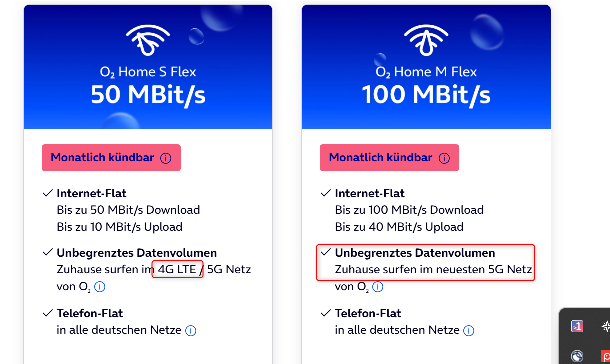Click S Flex Monatlich kündbar badge
610x364 pixels.
[111, 158]
